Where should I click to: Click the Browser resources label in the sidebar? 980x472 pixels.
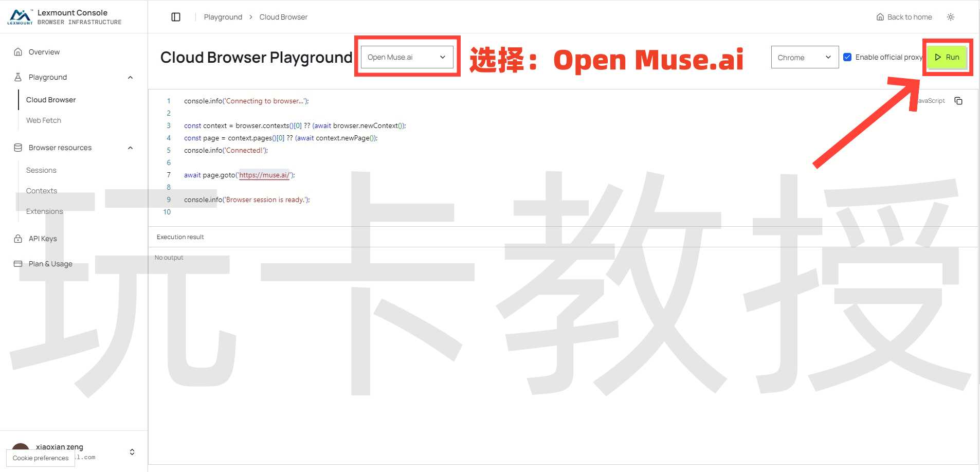click(60, 148)
